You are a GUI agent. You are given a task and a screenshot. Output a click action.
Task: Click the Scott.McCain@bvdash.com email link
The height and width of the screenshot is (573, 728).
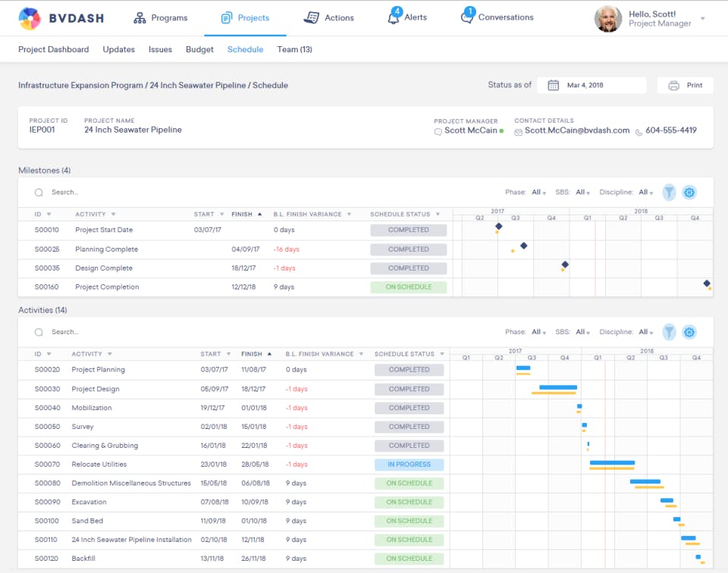click(x=576, y=130)
